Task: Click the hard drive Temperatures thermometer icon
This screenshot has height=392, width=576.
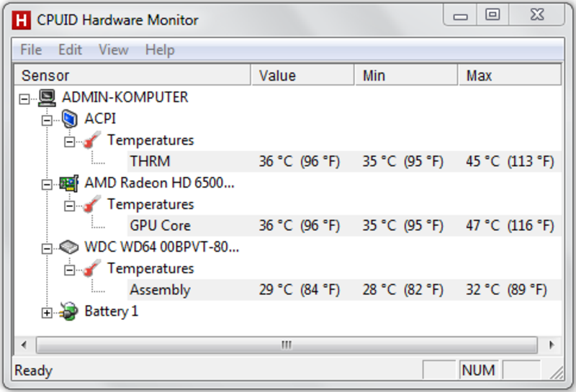Action: 92,269
